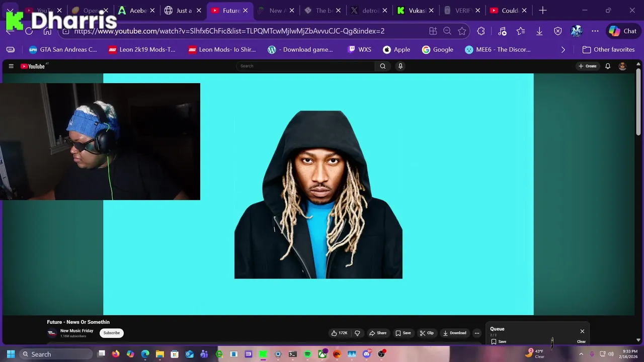Open YouTube notifications bell

click(608, 66)
